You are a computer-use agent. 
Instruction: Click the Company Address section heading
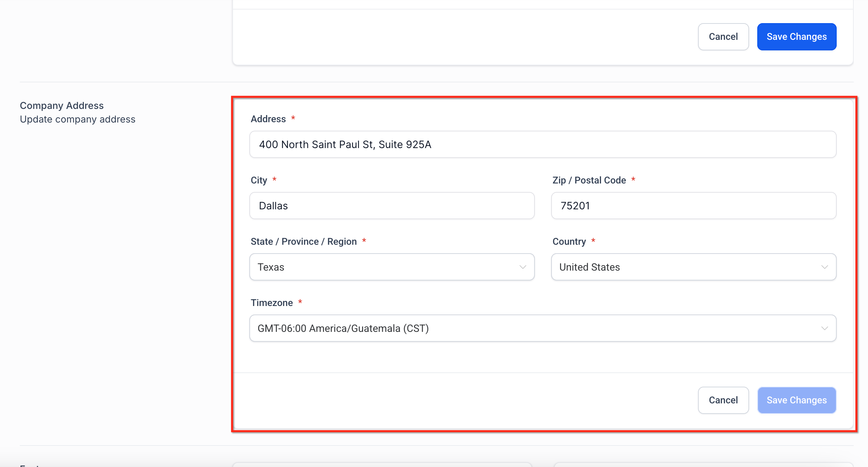[x=62, y=106]
